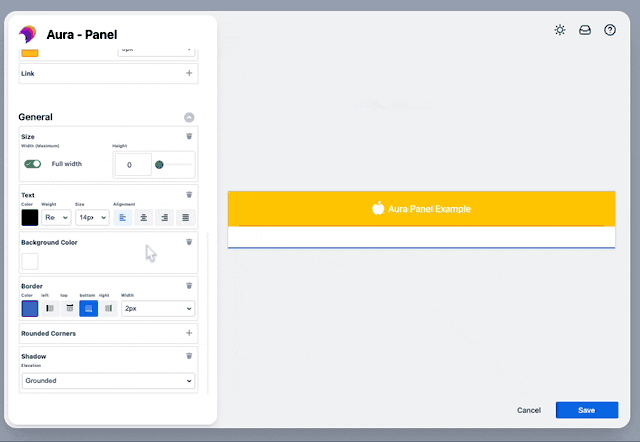
Task: Add a Link with the plus icon
Action: point(189,73)
